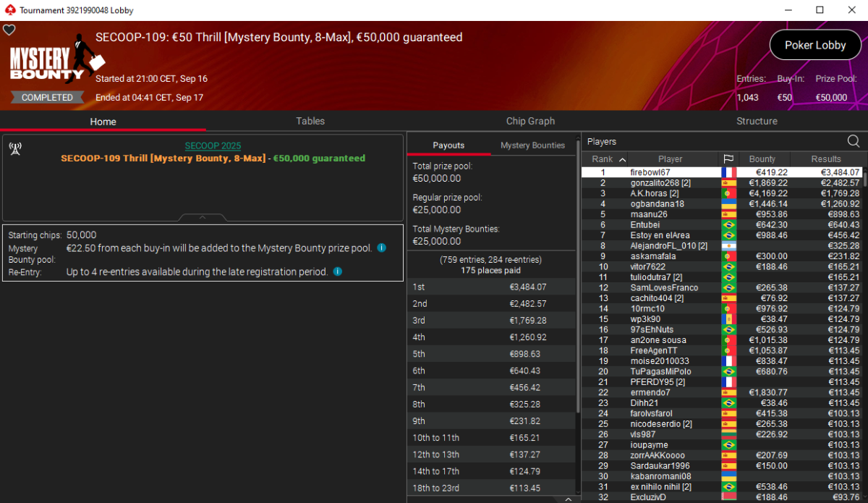Open the SECOOP 2025 link

213,145
